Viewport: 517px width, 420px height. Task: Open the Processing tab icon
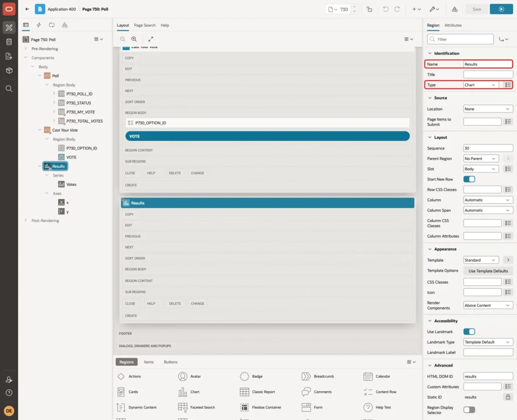(x=52, y=25)
